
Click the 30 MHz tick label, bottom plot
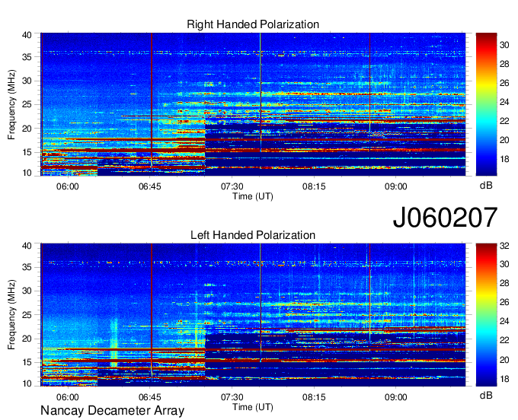(x=27, y=291)
